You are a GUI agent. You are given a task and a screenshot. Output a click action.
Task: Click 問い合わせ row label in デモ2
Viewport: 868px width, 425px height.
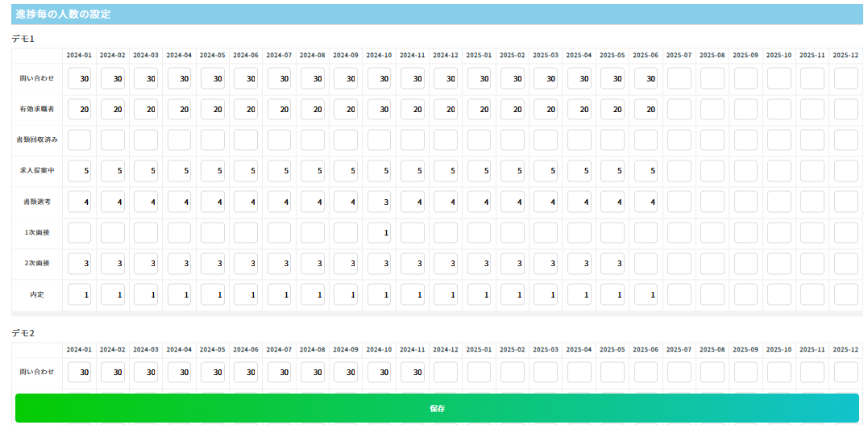[36, 373]
